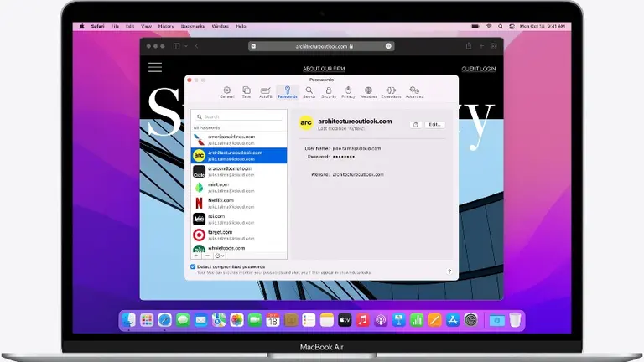Open the Advanced gears pane

tap(414, 92)
